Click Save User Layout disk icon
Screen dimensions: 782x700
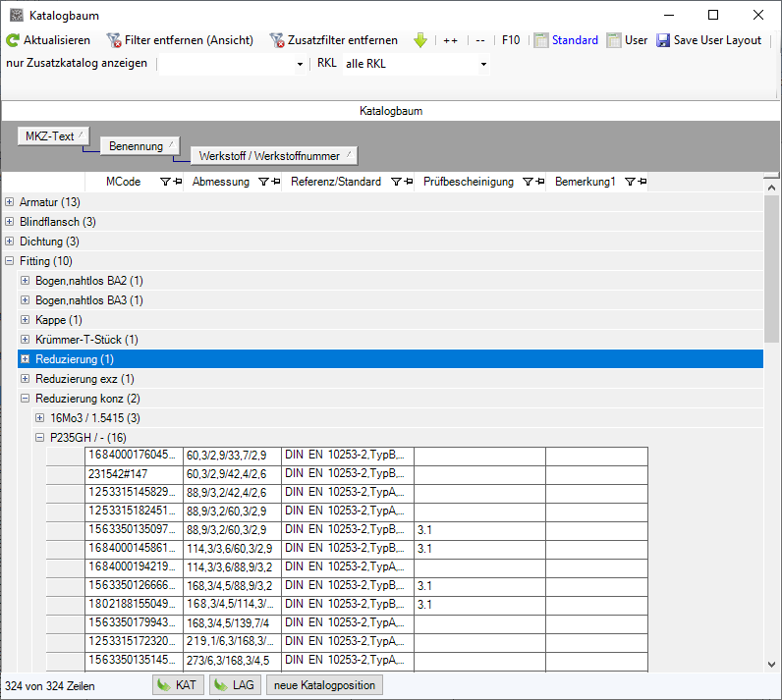click(663, 40)
